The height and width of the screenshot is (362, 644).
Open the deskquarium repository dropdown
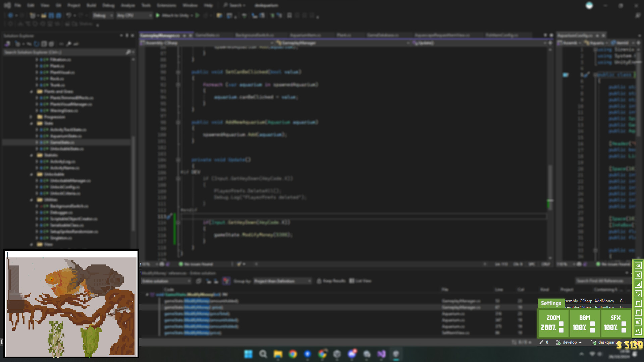(x=606, y=342)
